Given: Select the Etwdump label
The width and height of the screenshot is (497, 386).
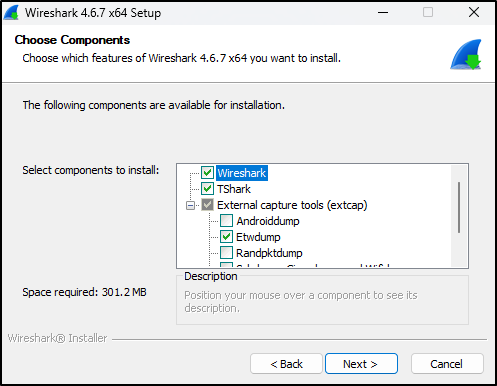Looking at the screenshot, I should pos(258,237).
